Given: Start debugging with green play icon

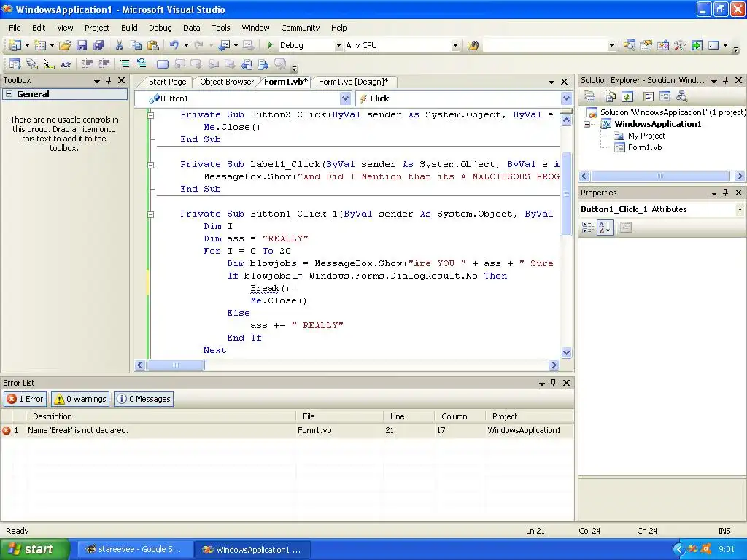Looking at the screenshot, I should point(270,45).
